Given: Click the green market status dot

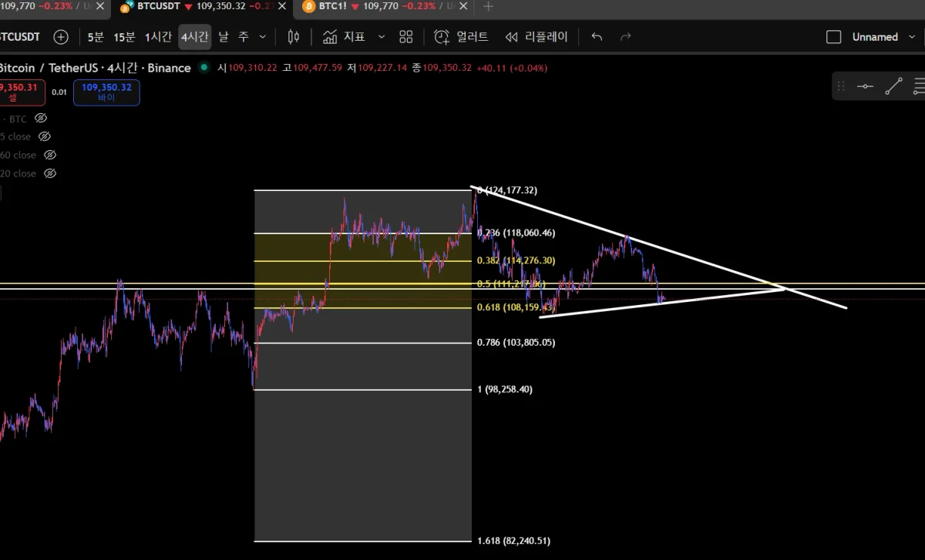Looking at the screenshot, I should (x=204, y=68).
